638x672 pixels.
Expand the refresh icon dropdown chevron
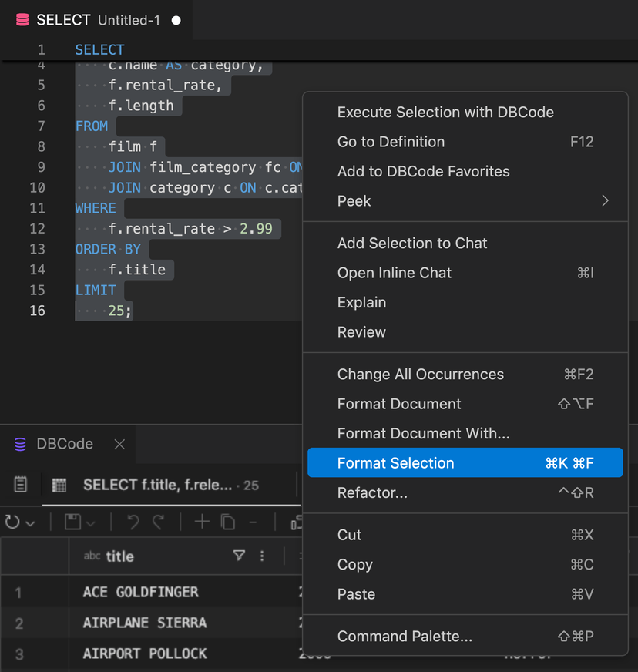tap(29, 522)
